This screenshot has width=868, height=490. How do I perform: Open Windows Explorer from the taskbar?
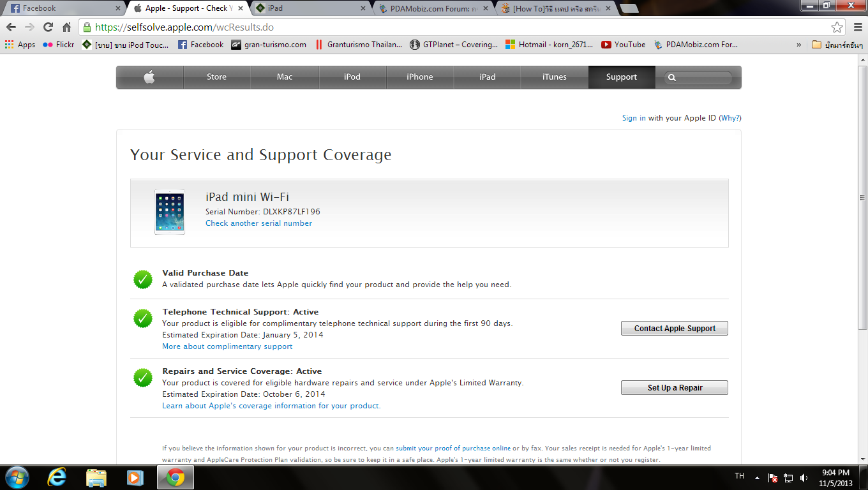[96, 477]
